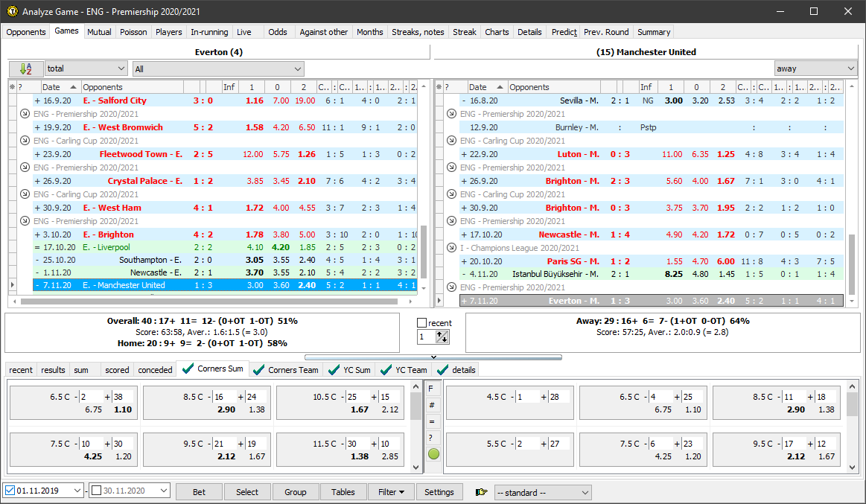
Task: Click the group arrow icon above E. - Brighton
Action: click(24, 221)
